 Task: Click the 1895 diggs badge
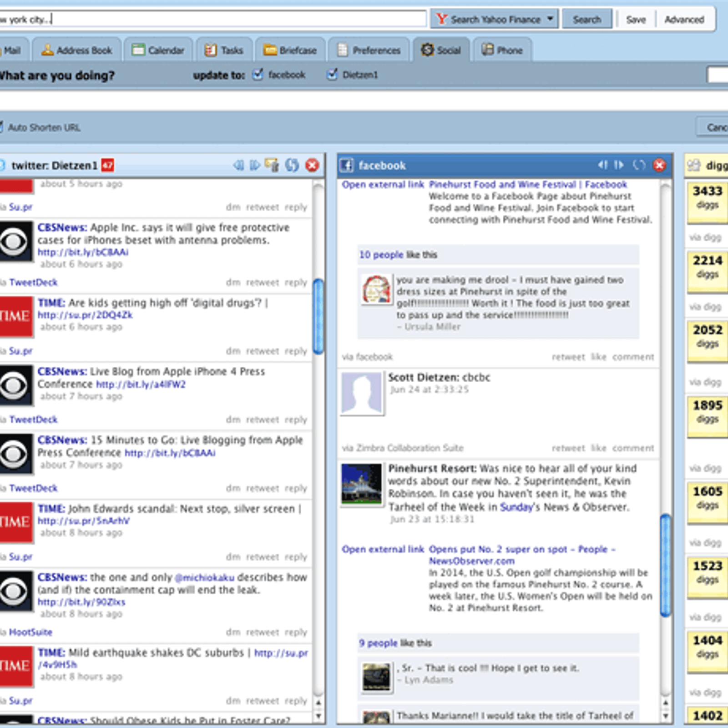tap(708, 416)
